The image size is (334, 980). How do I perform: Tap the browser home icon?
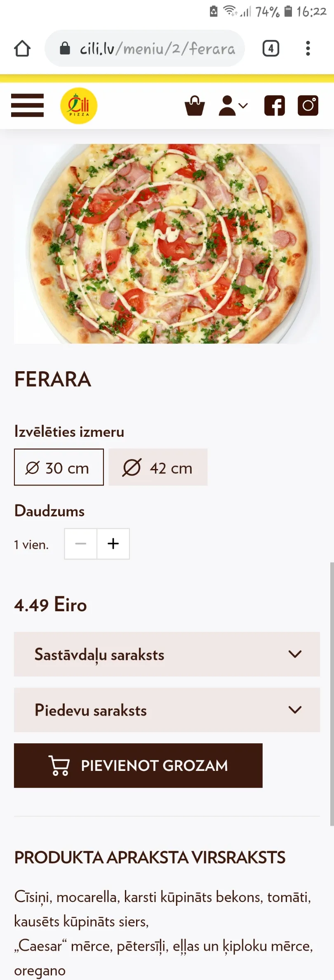tap(22, 48)
